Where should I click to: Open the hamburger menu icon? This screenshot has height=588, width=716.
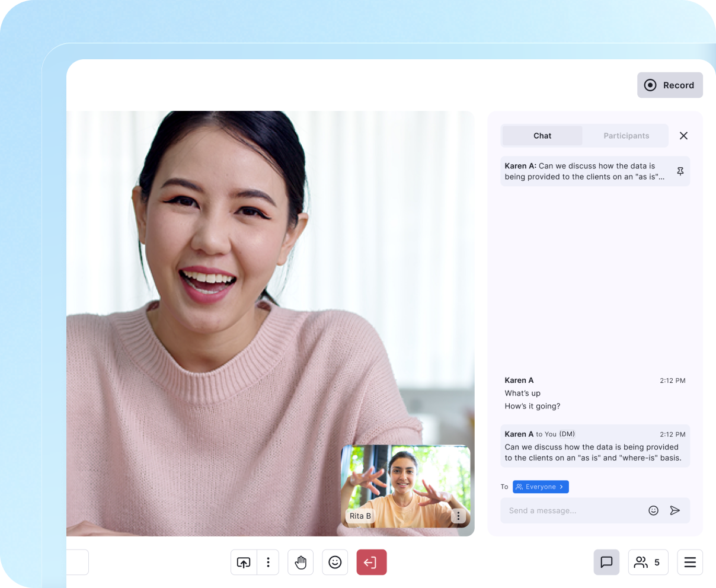[x=690, y=563]
